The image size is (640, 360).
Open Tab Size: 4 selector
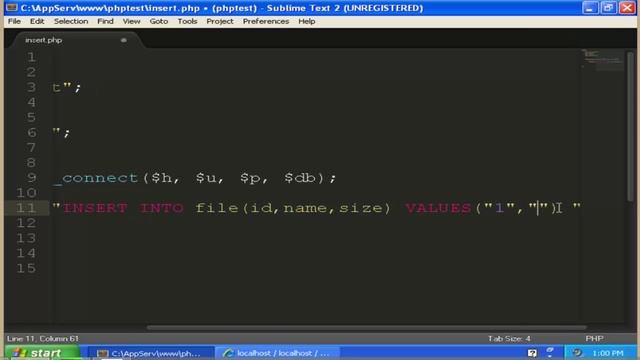[x=509, y=338]
